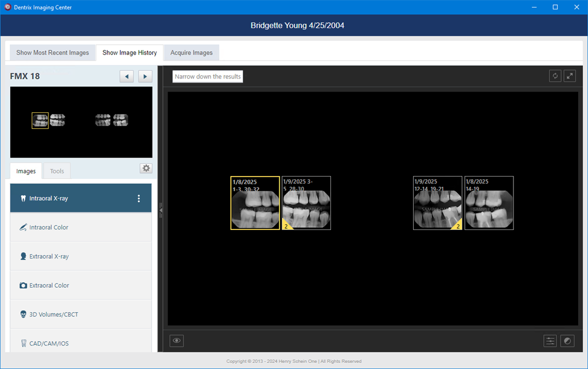Collapse left panel using splitter handle
This screenshot has width=588, height=369.
coord(161,210)
